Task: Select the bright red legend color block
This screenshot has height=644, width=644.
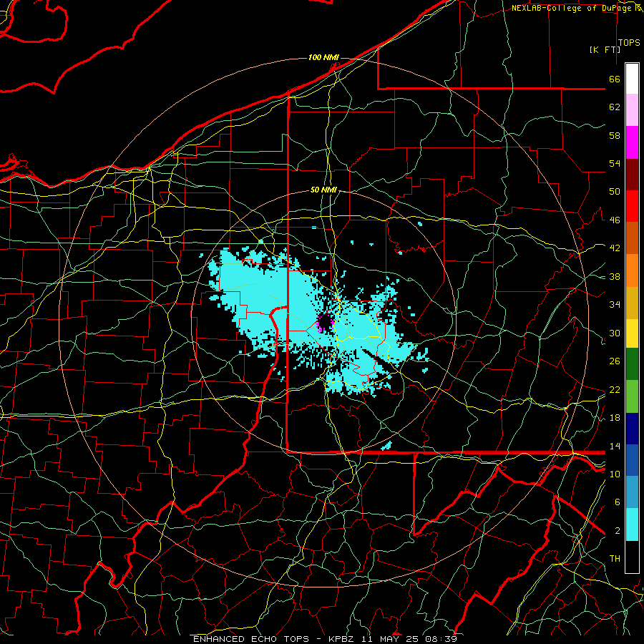Action: pyautogui.click(x=632, y=206)
